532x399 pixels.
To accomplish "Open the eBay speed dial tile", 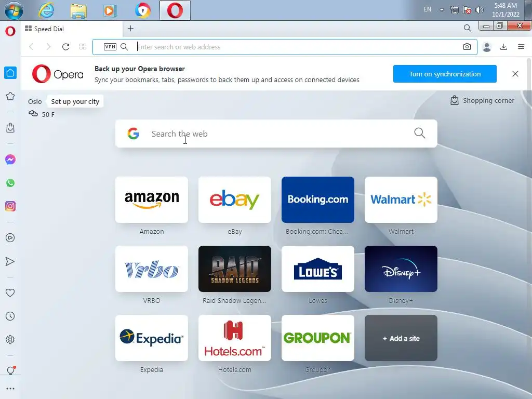I will click(235, 200).
